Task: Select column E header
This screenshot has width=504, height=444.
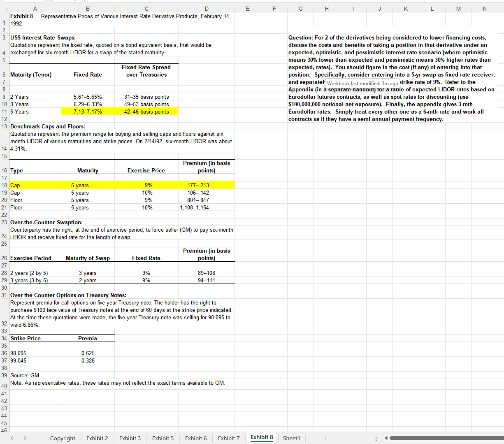Action: coord(248,9)
